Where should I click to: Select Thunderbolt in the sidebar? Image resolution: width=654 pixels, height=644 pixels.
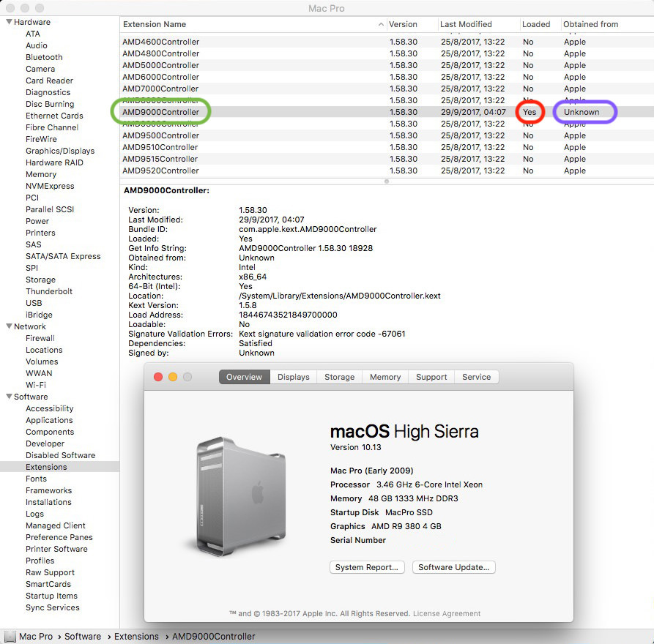(x=49, y=291)
